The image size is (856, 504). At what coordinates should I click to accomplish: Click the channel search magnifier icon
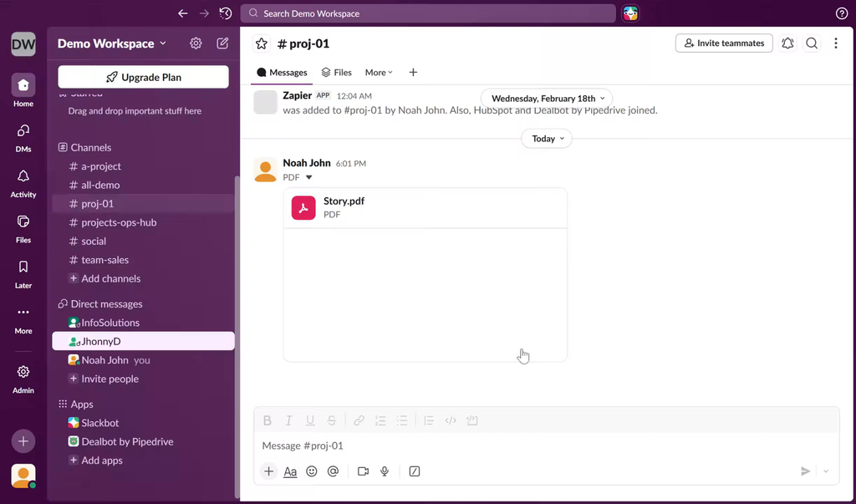pyautogui.click(x=812, y=43)
